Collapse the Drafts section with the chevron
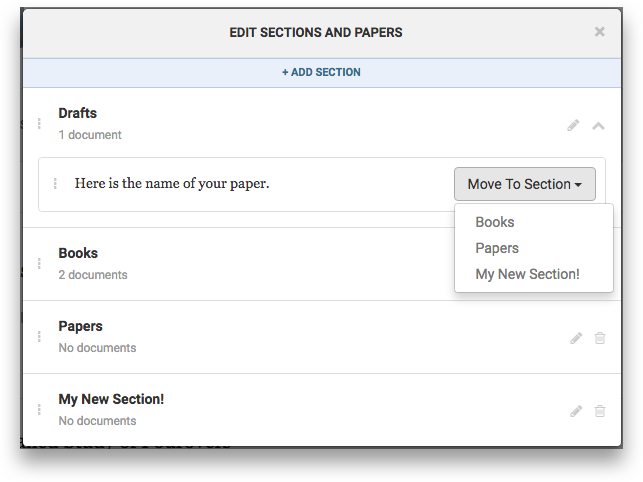643x482 pixels. (x=598, y=126)
